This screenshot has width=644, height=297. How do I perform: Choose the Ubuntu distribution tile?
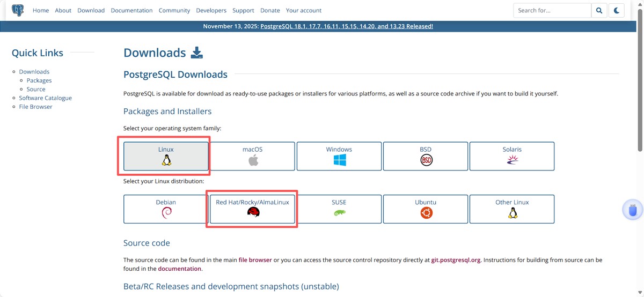(426, 209)
